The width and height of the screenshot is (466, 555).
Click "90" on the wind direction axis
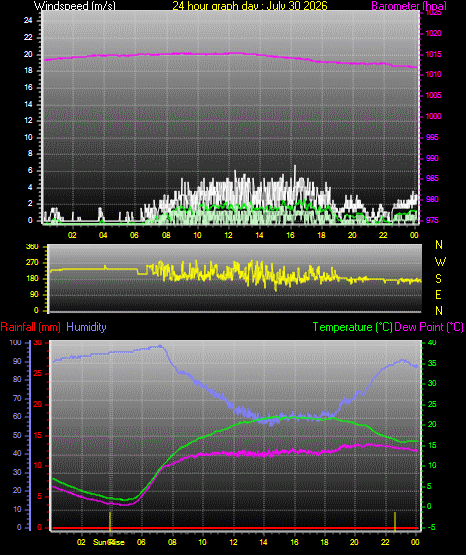click(34, 294)
